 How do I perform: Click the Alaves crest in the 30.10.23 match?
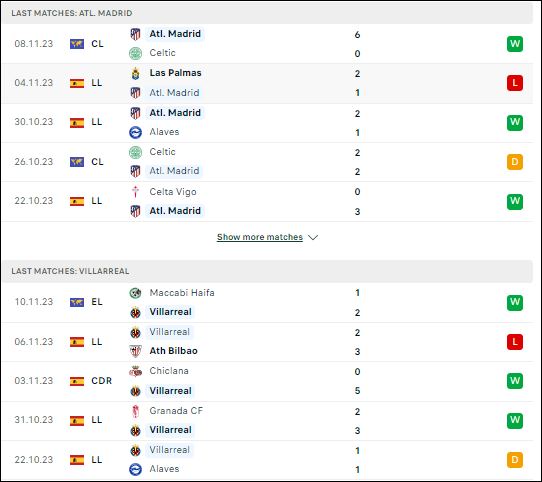pos(136,132)
